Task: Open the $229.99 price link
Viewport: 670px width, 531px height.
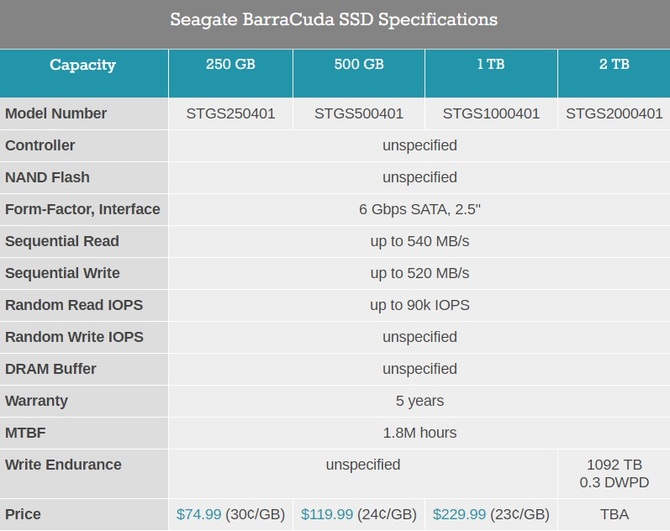Action: 459,514
